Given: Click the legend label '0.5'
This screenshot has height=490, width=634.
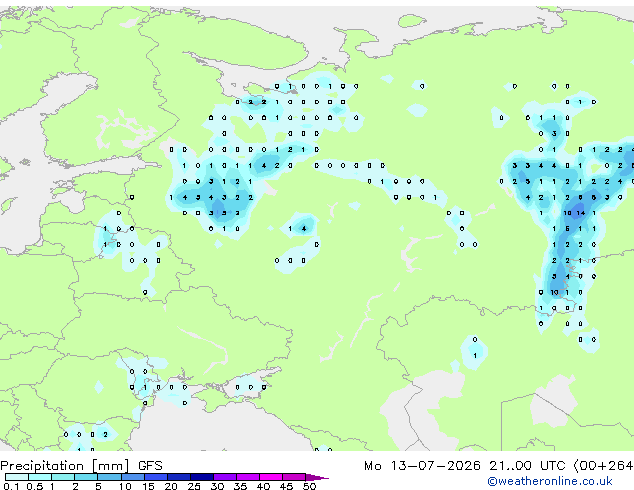Looking at the screenshot, I should click(34, 486).
